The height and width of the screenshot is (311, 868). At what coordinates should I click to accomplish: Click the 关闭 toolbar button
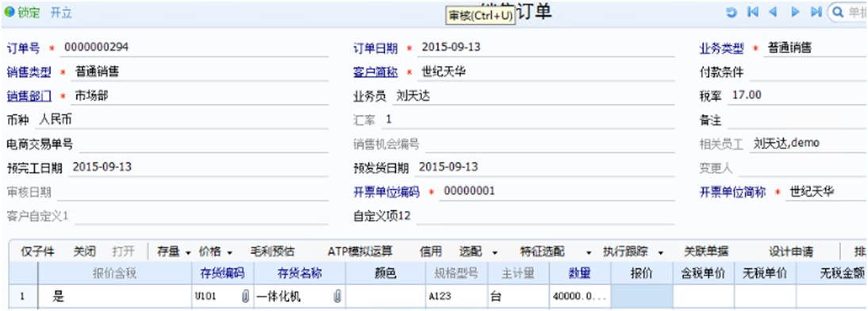[84, 251]
